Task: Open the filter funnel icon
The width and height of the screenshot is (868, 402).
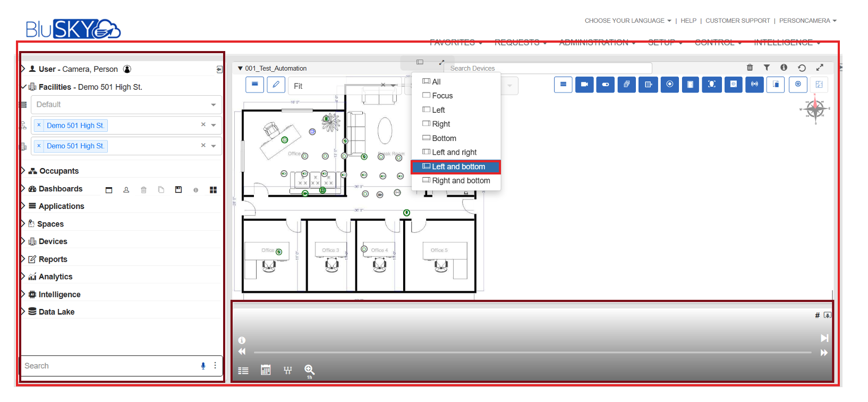Action: tap(767, 68)
